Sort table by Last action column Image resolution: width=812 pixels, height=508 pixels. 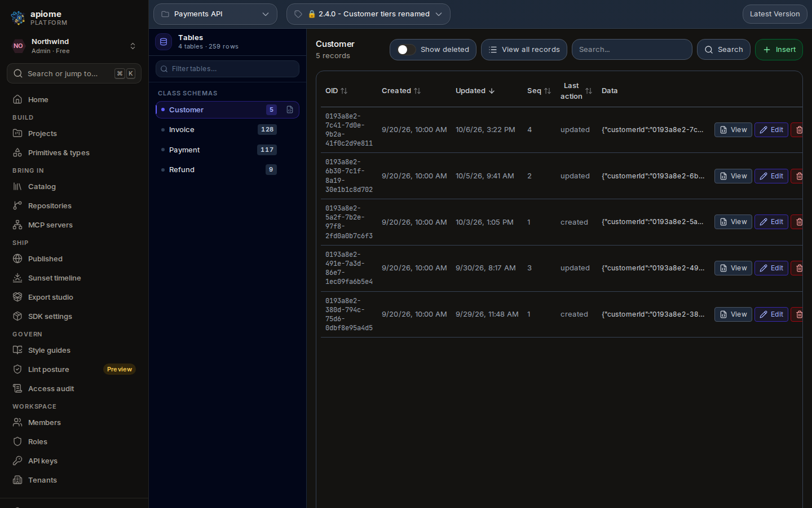coord(576,91)
